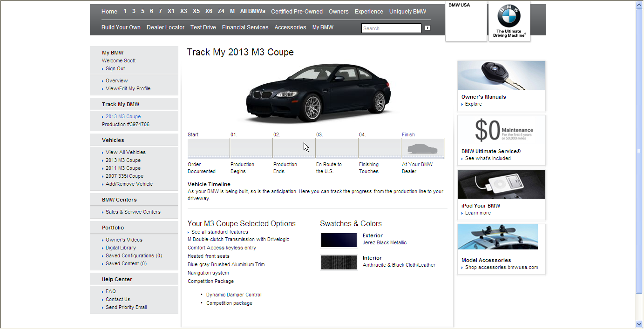Image resolution: width=644 pixels, height=329 pixels.
Task: Open the Overview sidebar link
Action: coord(116,81)
